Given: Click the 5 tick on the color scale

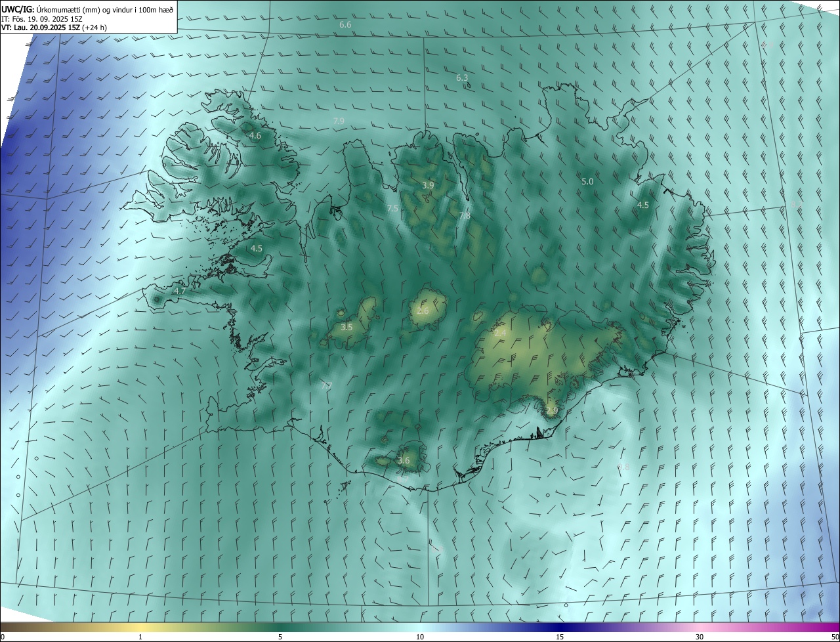Looking at the screenshot, I should pos(280,637).
